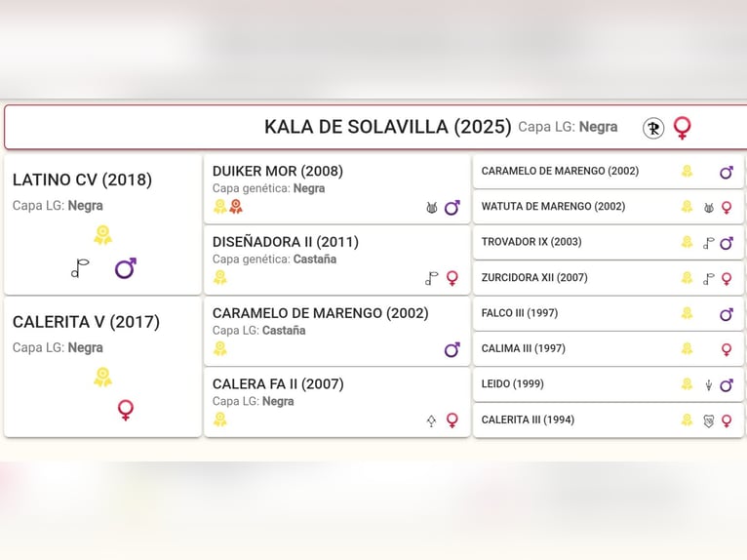The width and height of the screenshot is (747, 560).
Task: Click the Kala de Solavilla (2025) title
Action: click(387, 127)
